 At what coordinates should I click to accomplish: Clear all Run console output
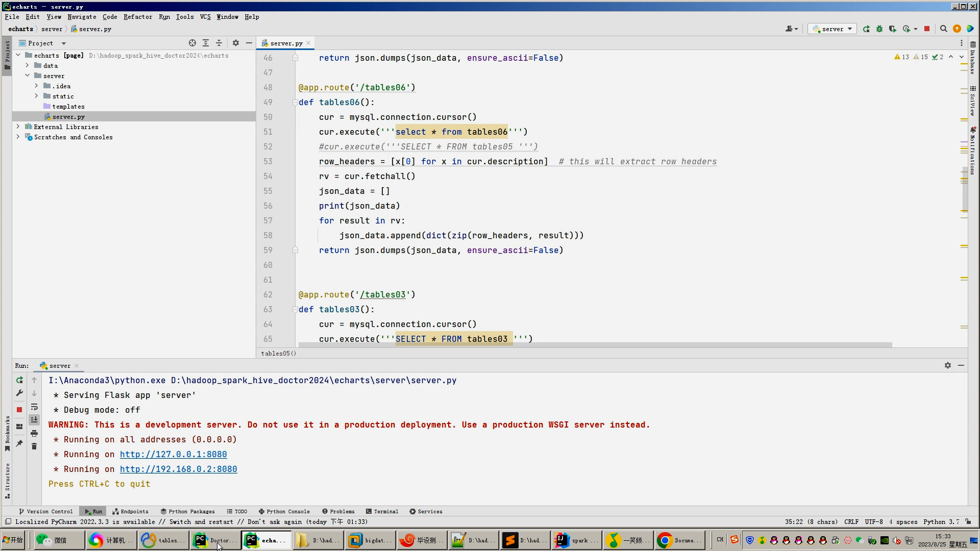tap(34, 446)
